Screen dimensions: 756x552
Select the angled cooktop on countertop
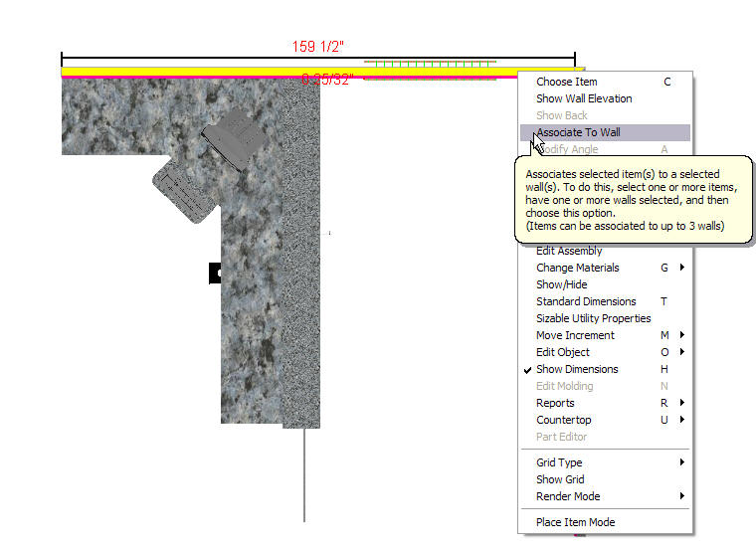point(234,139)
